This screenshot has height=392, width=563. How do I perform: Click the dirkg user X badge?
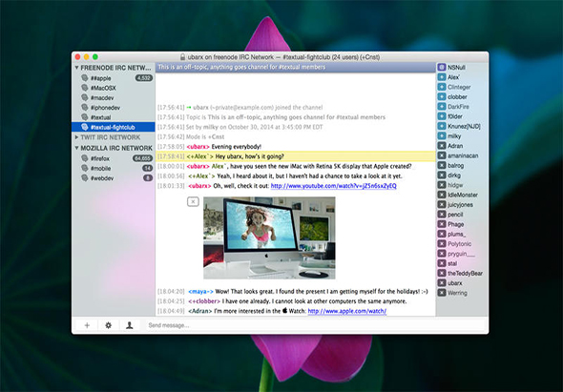tap(442, 175)
